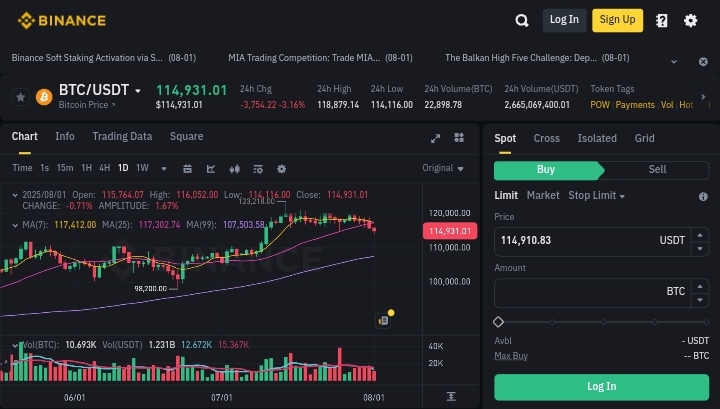
Task: Open the Original chart source dropdown
Action: click(x=443, y=168)
